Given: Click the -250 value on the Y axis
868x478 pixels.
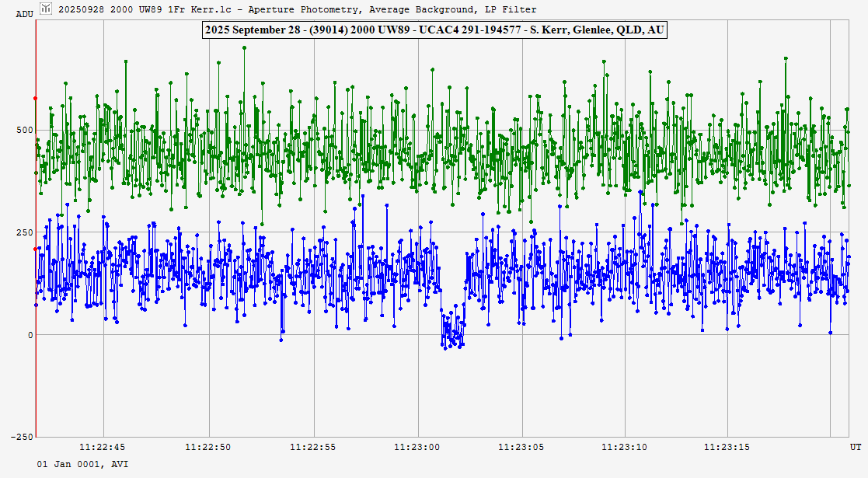Looking at the screenshot, I should pyautogui.click(x=23, y=437).
